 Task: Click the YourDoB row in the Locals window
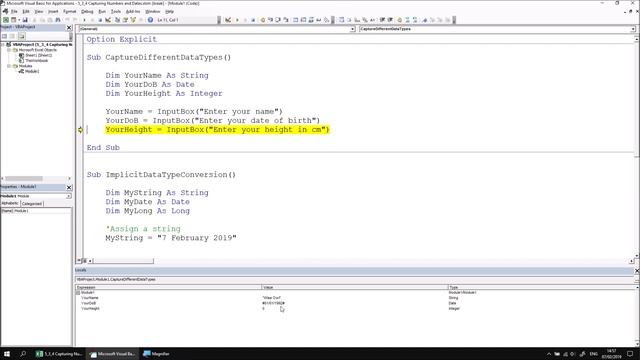(x=355, y=303)
